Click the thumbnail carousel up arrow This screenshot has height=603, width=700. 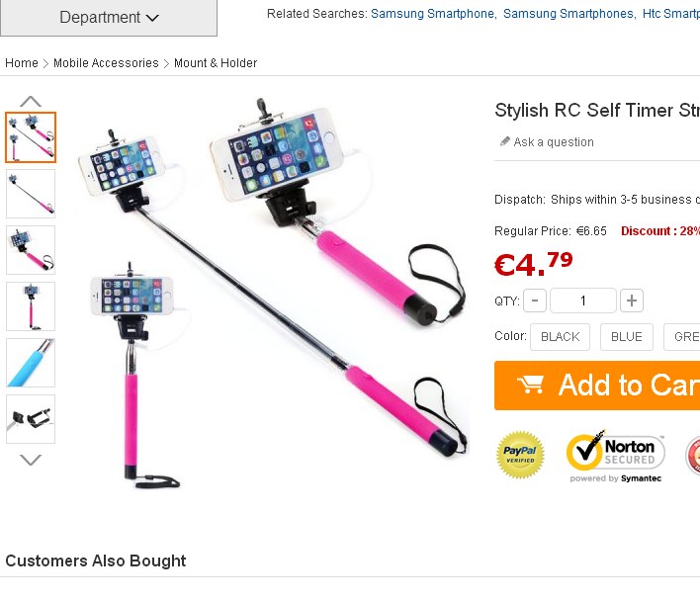(31, 101)
